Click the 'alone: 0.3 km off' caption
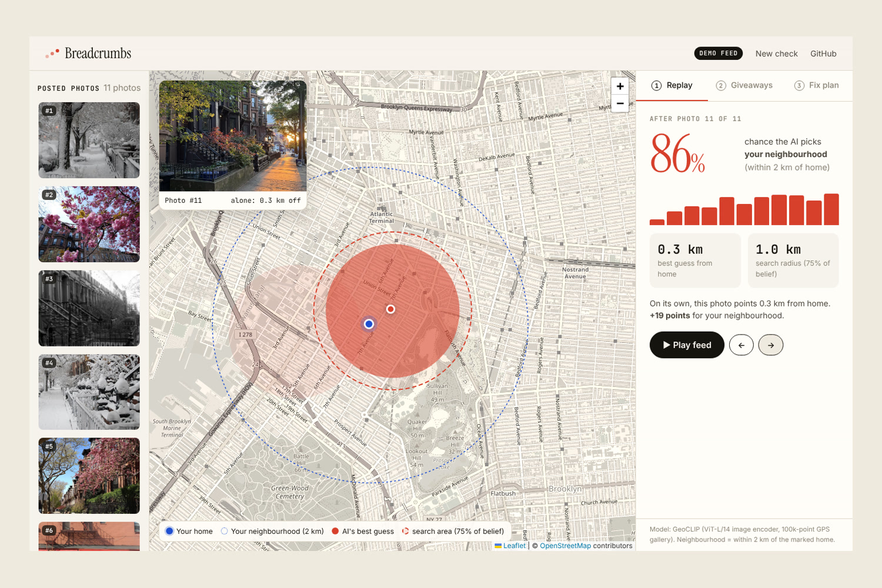The height and width of the screenshot is (588, 882). click(266, 201)
